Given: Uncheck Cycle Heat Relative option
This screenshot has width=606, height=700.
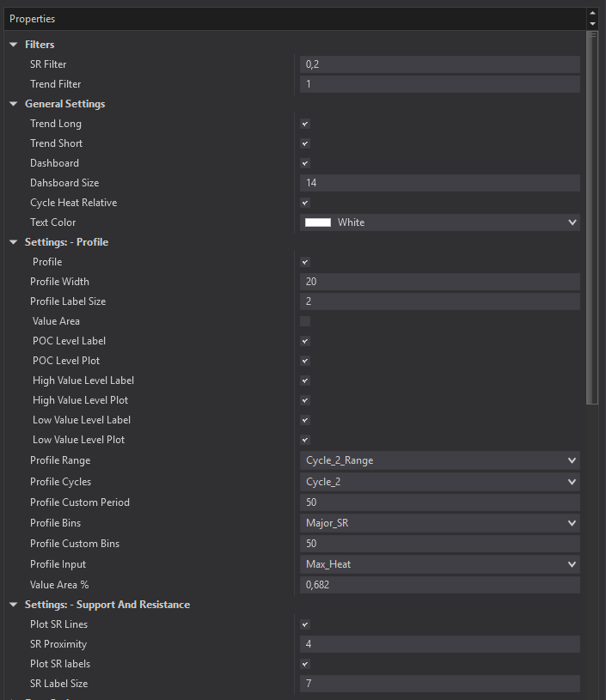Looking at the screenshot, I should [x=305, y=203].
